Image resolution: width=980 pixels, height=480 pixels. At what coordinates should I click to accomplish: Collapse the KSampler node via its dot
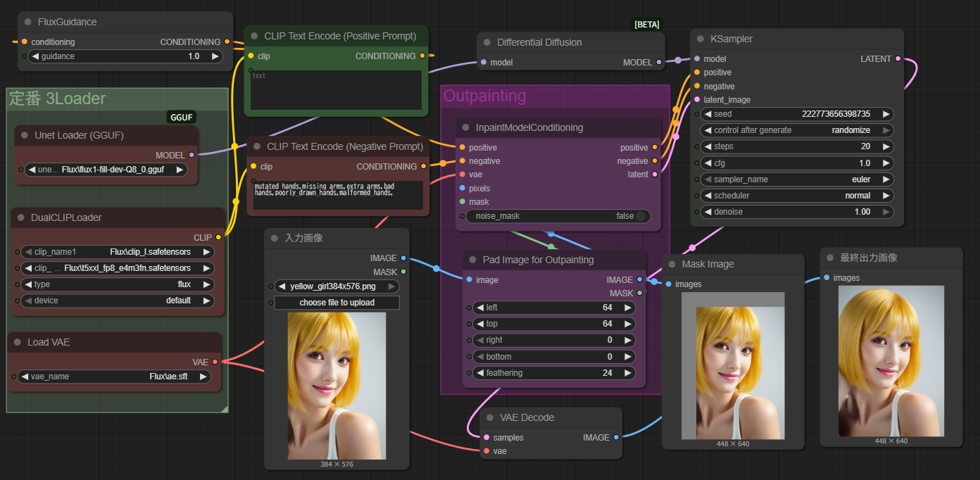[700, 39]
